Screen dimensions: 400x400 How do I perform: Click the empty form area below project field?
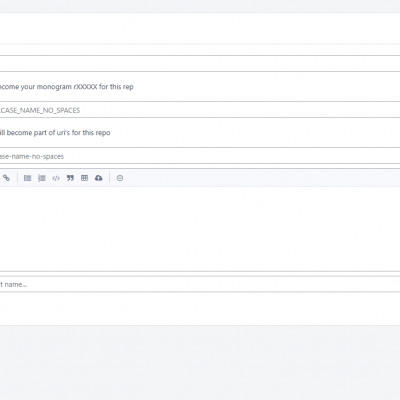pos(200,308)
